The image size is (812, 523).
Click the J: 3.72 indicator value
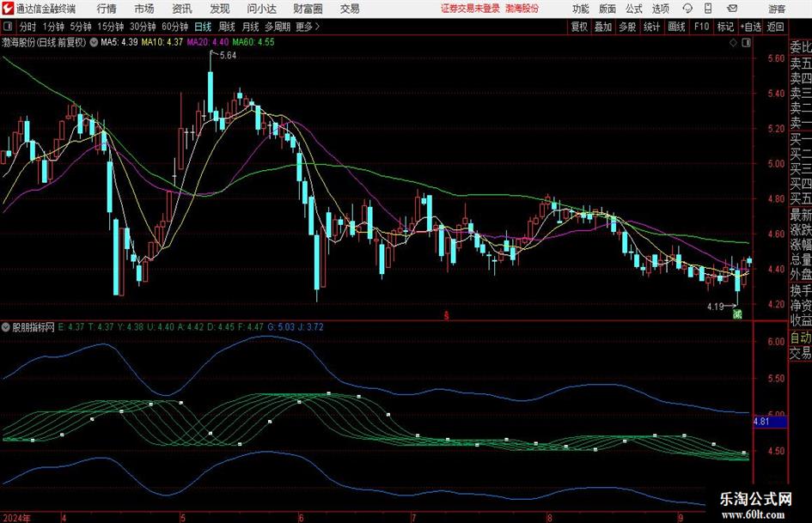(x=311, y=327)
